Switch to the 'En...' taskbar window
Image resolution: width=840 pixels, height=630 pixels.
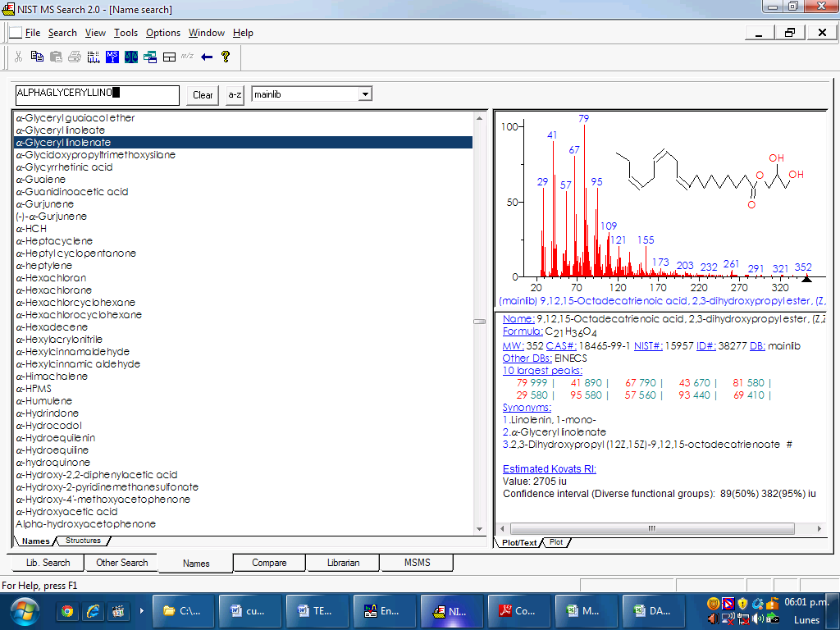pos(384,610)
